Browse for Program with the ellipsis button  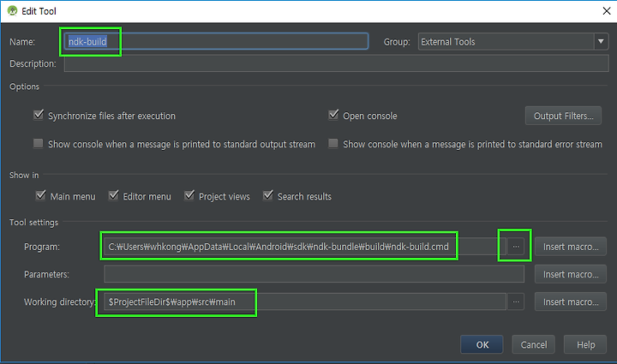[516, 247]
